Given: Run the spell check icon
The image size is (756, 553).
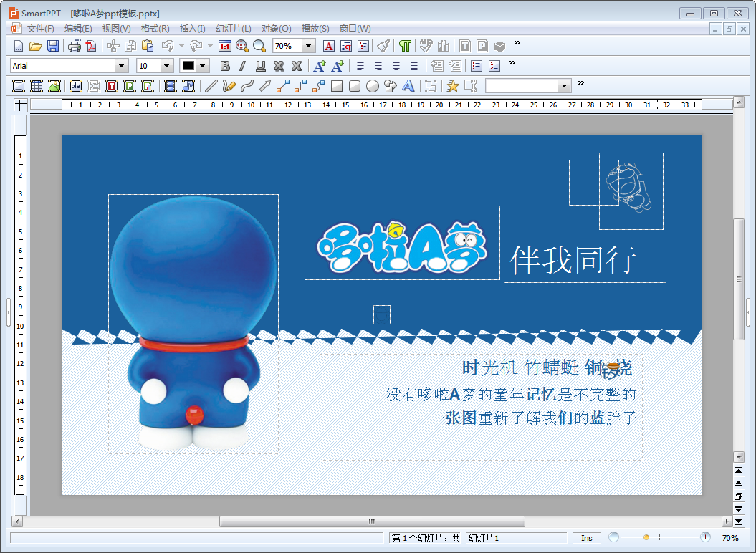Looking at the screenshot, I should (426, 47).
